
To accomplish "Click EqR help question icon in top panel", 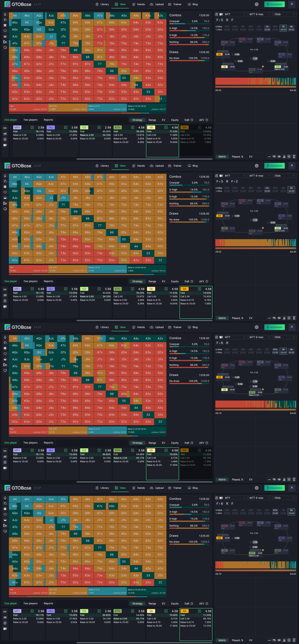I will tap(192, 120).
